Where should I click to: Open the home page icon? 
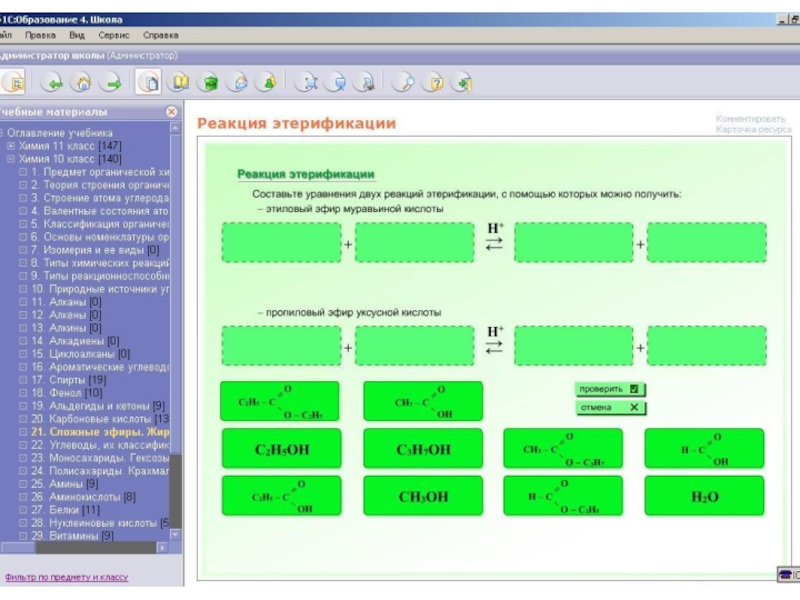click(82, 82)
